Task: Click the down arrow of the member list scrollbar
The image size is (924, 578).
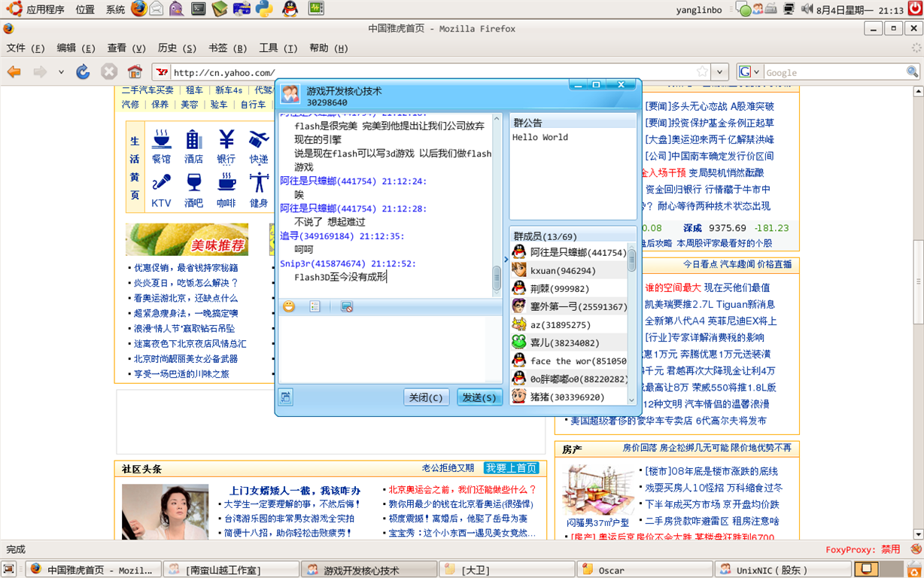Action: click(x=632, y=400)
